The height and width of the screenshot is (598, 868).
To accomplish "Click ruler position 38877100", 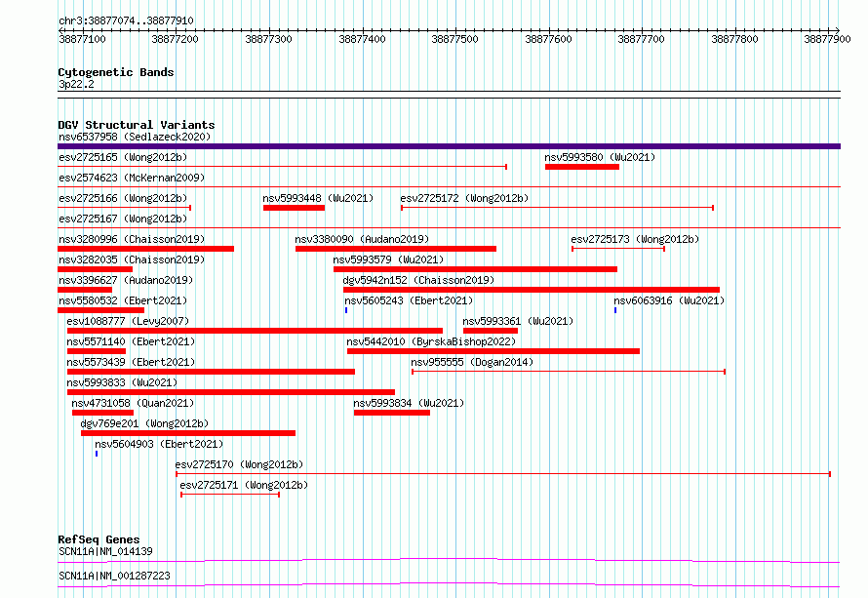I will click(x=82, y=39).
